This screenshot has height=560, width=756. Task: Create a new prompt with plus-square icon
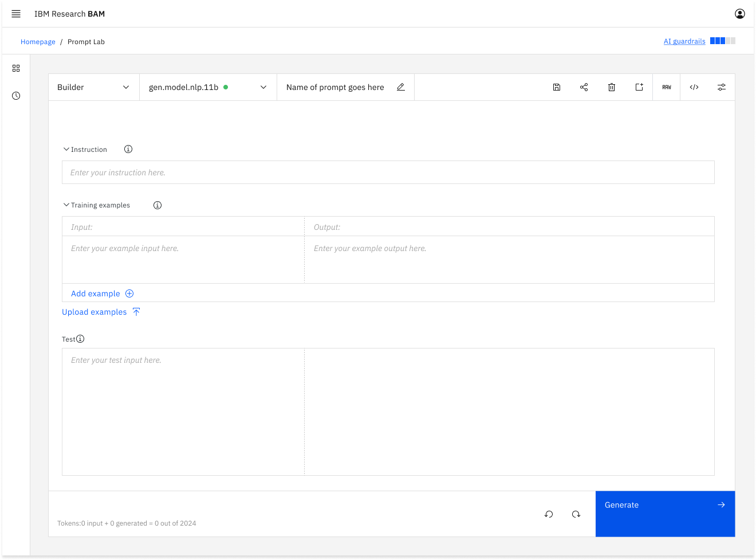(x=639, y=87)
